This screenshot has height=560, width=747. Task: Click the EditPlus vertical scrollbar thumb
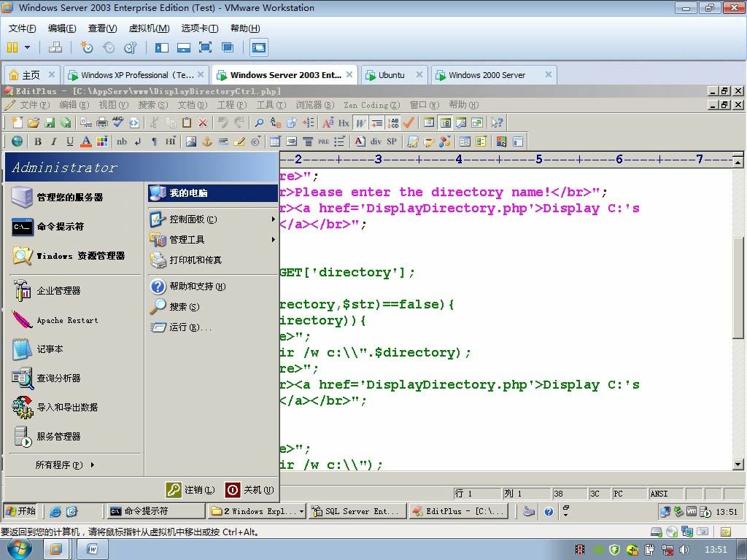click(738, 287)
